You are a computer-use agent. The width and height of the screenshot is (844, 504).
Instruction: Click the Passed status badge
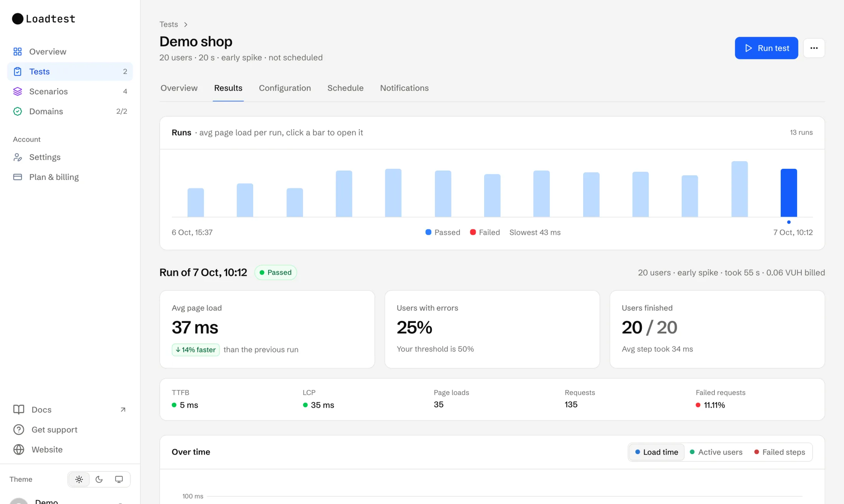pyautogui.click(x=275, y=273)
